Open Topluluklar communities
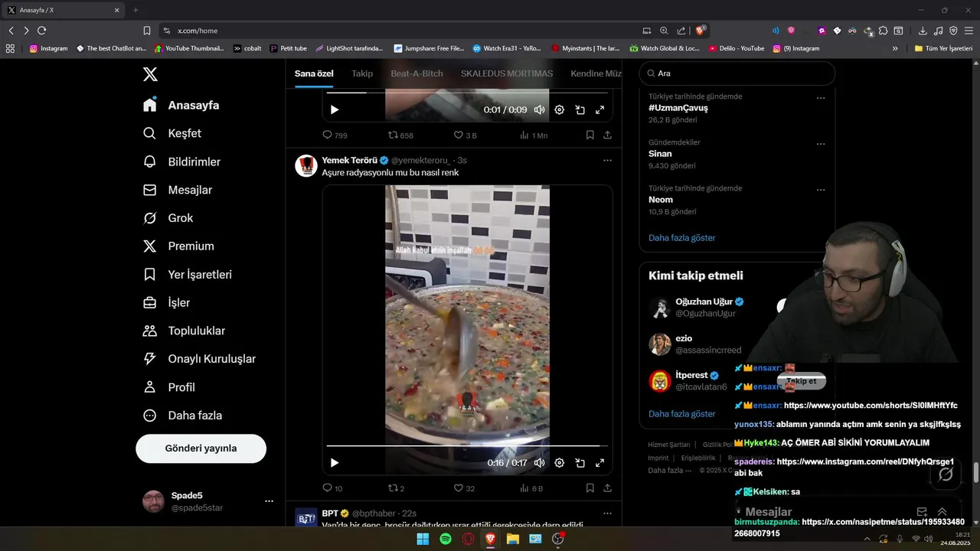Viewport: 980px width, 551px height. [x=184, y=331]
